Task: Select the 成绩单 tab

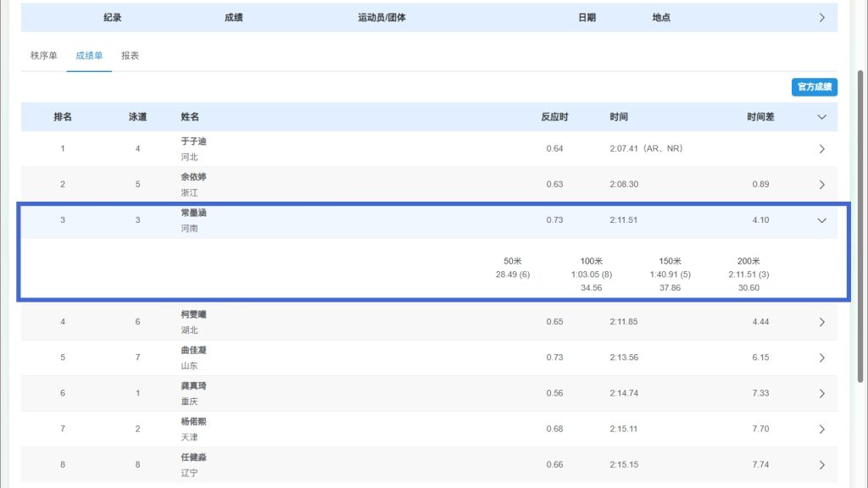Action: [89, 56]
